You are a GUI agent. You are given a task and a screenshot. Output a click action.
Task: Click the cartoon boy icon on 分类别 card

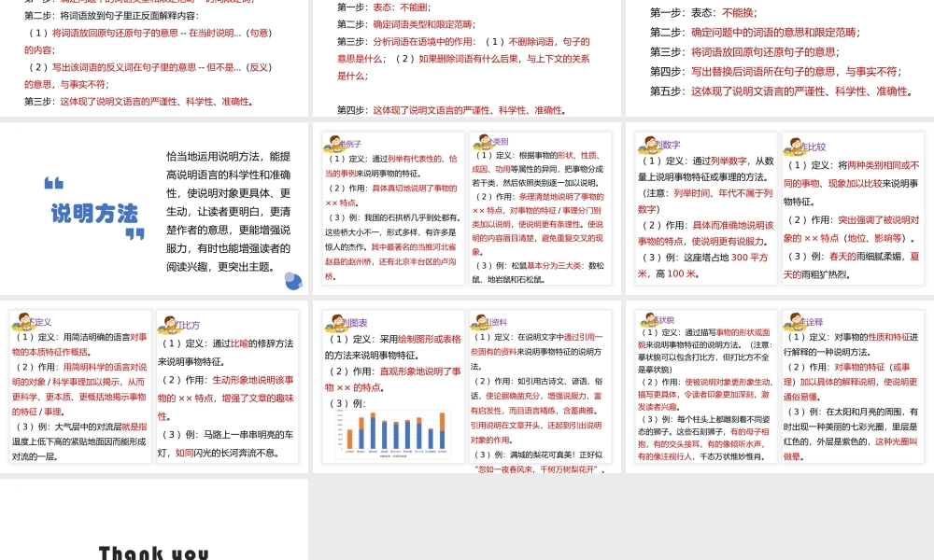[481, 142]
